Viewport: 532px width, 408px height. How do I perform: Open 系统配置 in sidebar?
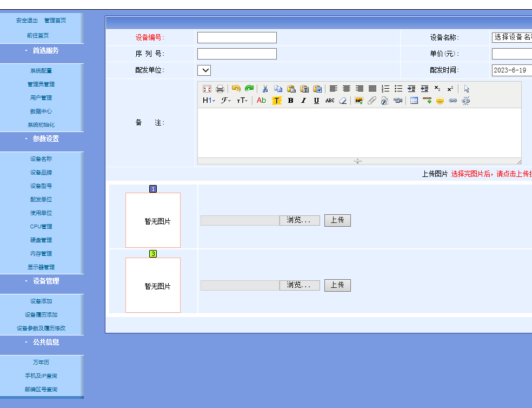coord(41,71)
